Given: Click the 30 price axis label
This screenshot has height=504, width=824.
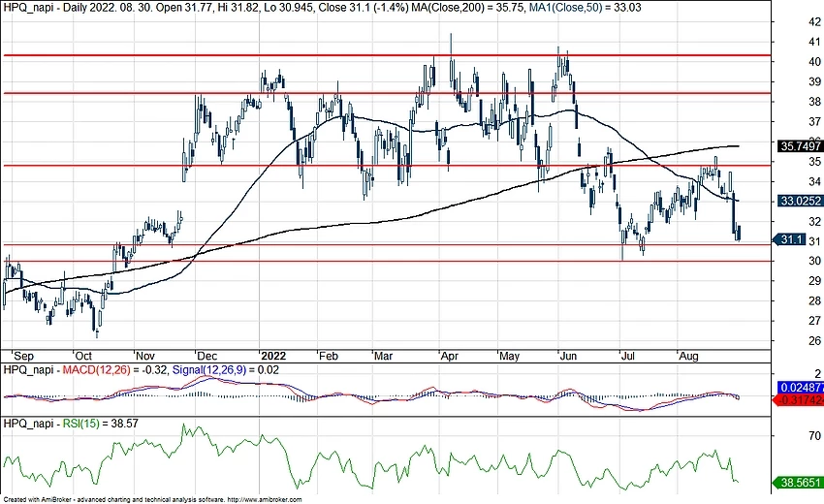Looking at the screenshot, I should [x=814, y=261].
